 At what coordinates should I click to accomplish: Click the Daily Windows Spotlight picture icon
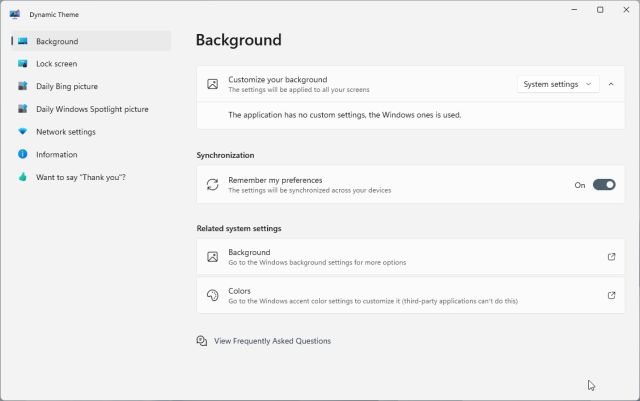22,109
